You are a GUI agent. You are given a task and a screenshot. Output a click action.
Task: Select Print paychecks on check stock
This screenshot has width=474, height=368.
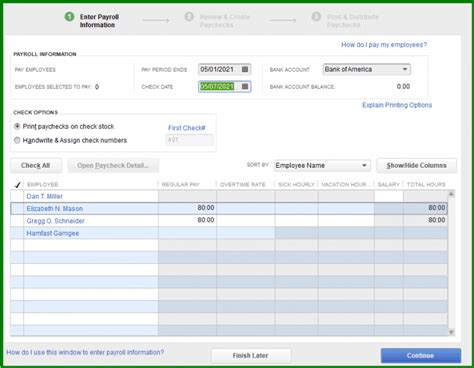tap(17, 126)
